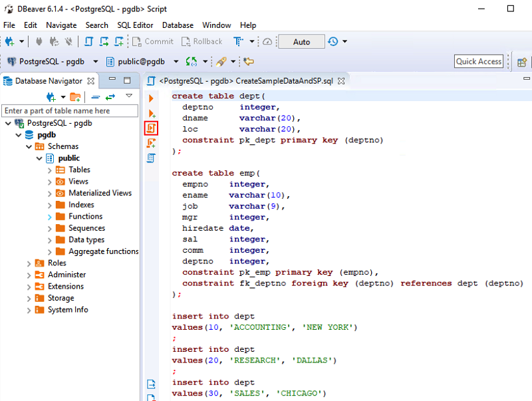Click the Quick Access search box

pyautogui.click(x=479, y=61)
